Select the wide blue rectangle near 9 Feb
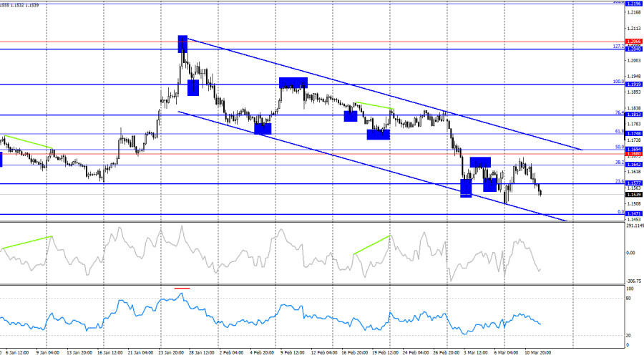644x358 pixels. [293, 82]
